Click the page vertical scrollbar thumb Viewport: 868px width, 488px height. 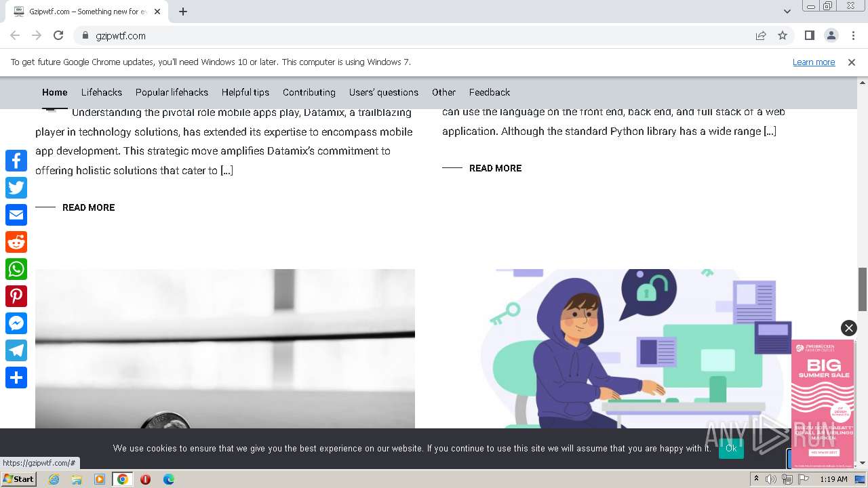click(x=863, y=289)
